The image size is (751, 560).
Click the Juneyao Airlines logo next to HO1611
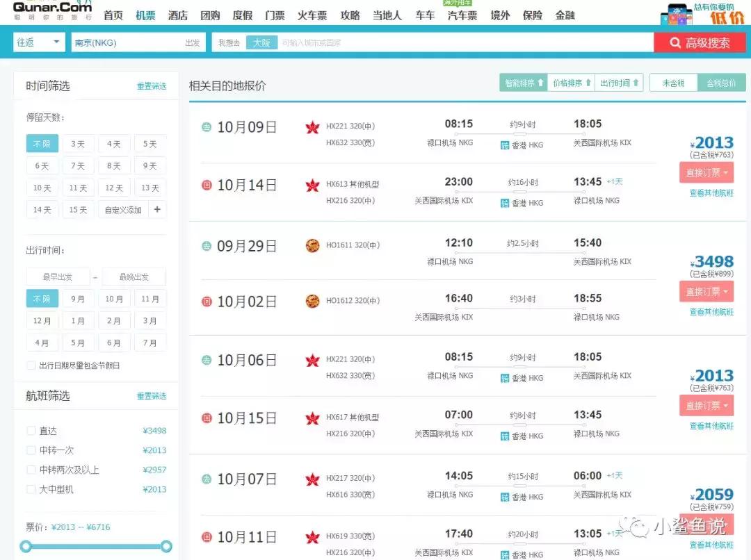(x=312, y=246)
